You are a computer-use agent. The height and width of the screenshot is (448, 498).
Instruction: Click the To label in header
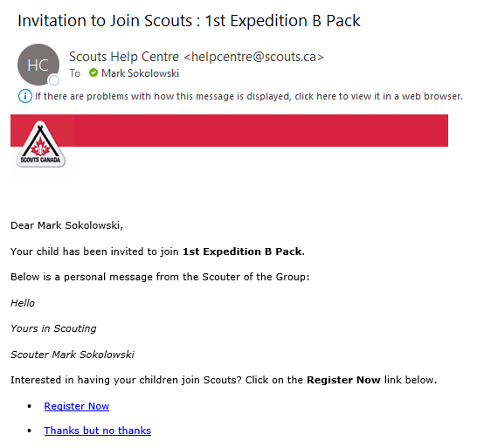pyautogui.click(x=74, y=73)
